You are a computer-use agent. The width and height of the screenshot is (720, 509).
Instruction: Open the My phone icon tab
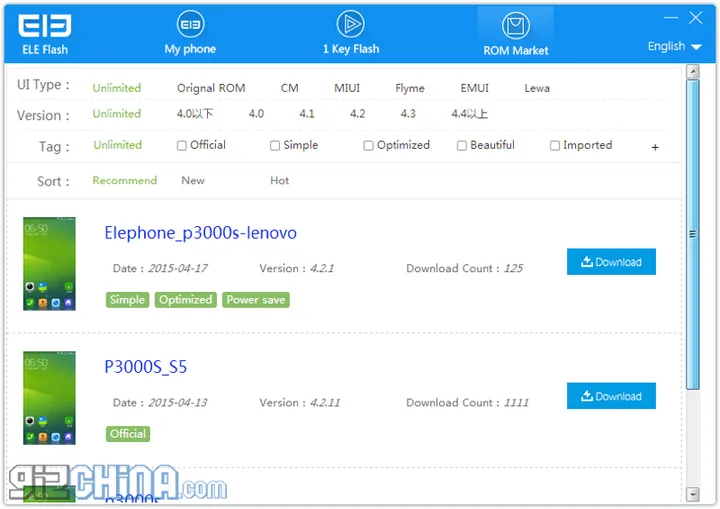pyautogui.click(x=191, y=24)
